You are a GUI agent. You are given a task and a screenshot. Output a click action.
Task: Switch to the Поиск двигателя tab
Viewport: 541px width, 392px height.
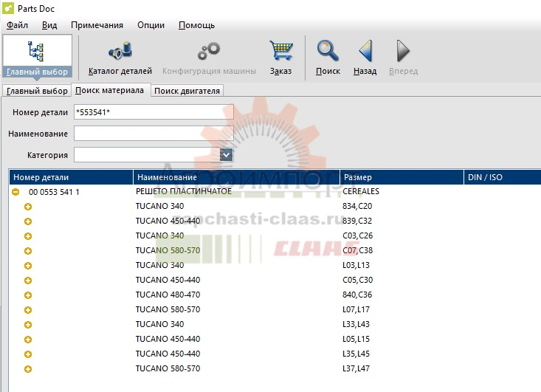point(187,91)
